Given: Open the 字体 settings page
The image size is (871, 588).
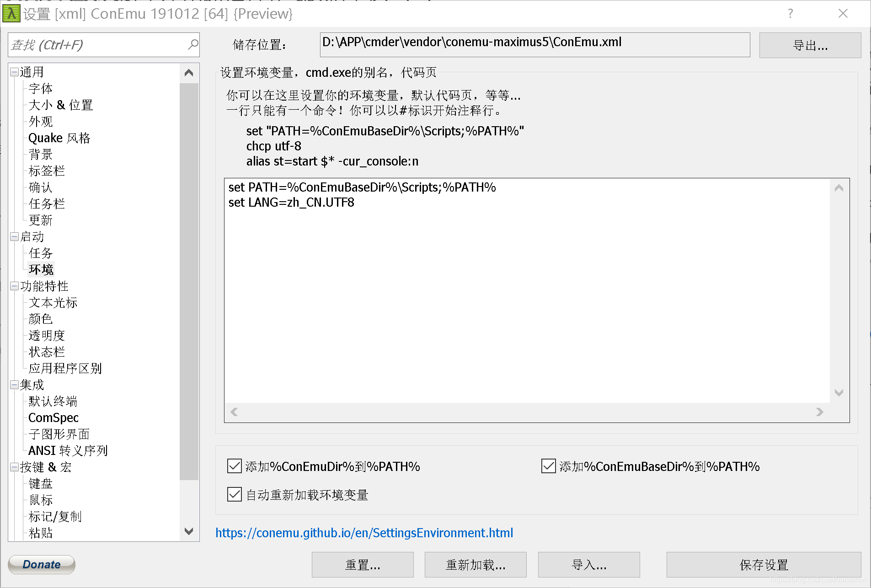Looking at the screenshot, I should [41, 89].
